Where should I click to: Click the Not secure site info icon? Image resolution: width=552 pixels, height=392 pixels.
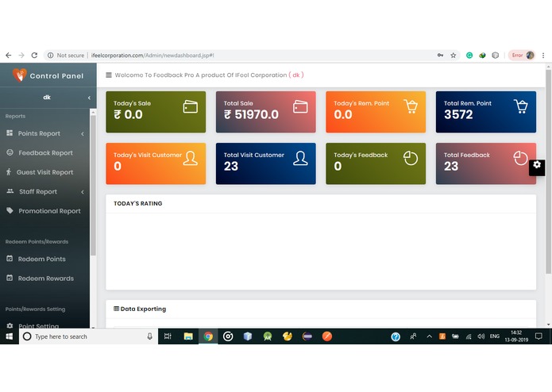(50, 56)
